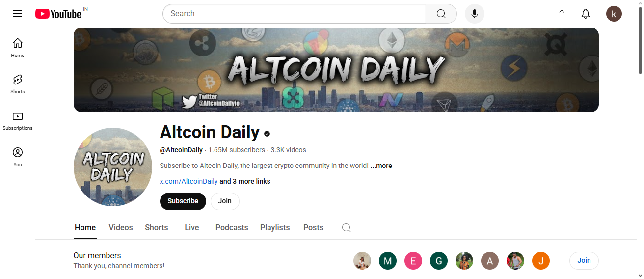Subscribe to Altcoin Daily
644x279 pixels.
[x=183, y=201]
